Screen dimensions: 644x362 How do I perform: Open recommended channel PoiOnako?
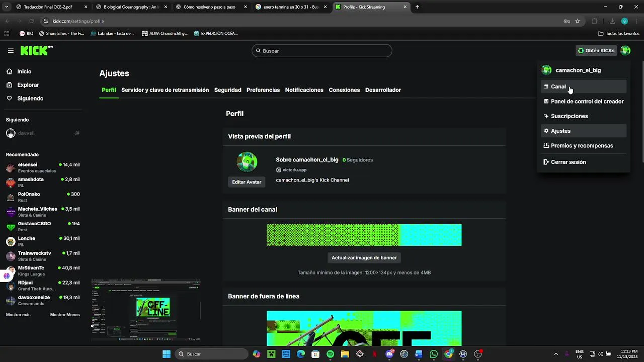[43, 197]
